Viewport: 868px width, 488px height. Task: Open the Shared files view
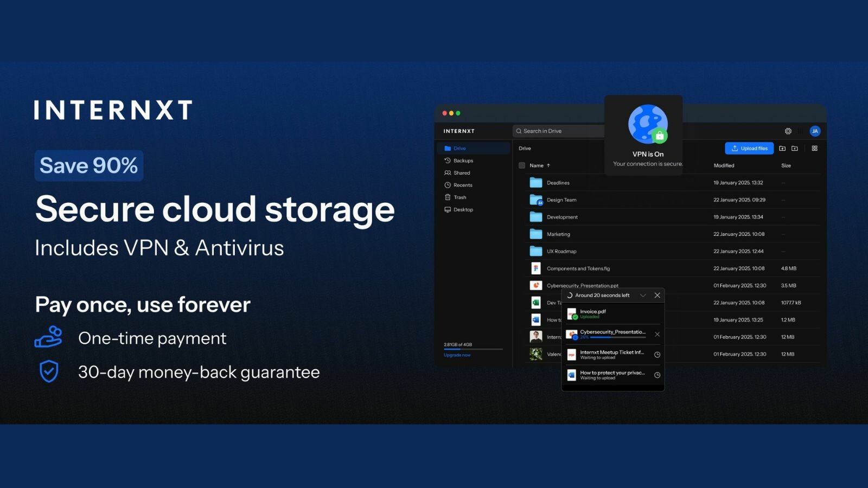[x=461, y=172]
